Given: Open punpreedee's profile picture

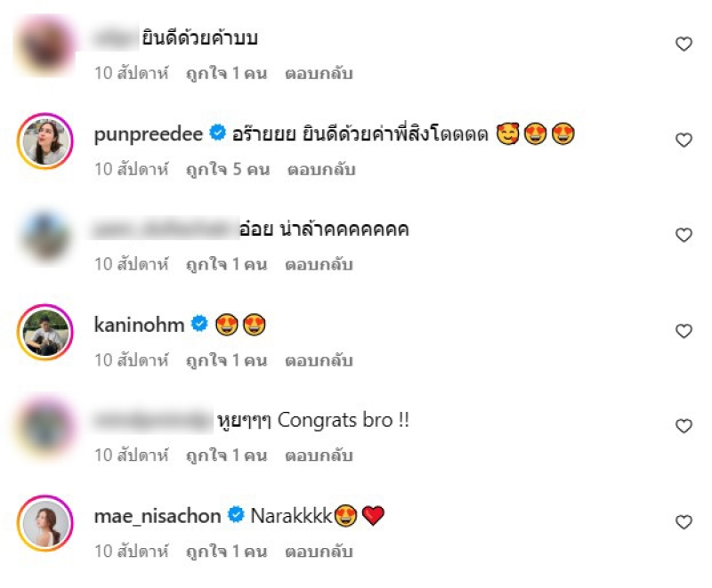Looking at the screenshot, I should [x=45, y=141].
